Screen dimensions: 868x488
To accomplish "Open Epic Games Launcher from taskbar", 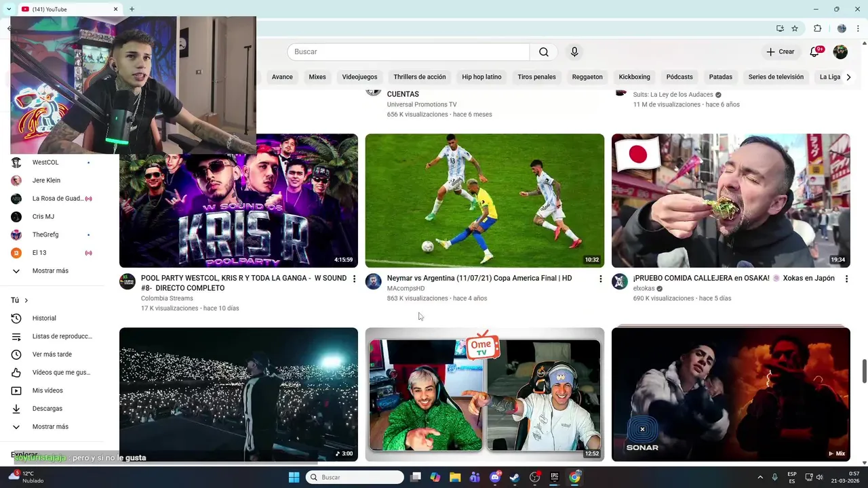I will click(554, 477).
